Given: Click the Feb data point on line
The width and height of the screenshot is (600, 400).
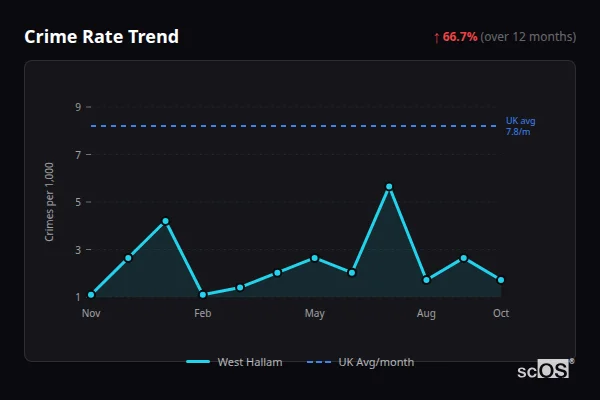Looking at the screenshot, I should click(x=203, y=295).
